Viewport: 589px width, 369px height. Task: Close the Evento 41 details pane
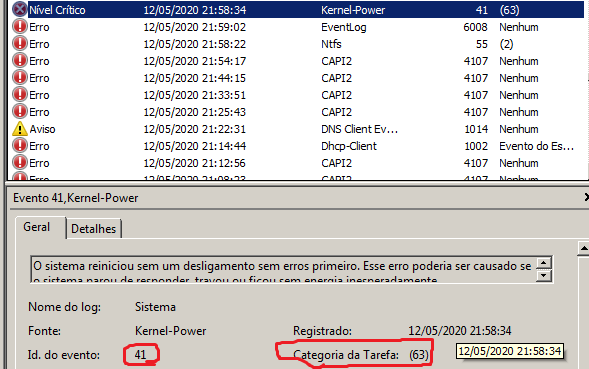click(x=586, y=197)
